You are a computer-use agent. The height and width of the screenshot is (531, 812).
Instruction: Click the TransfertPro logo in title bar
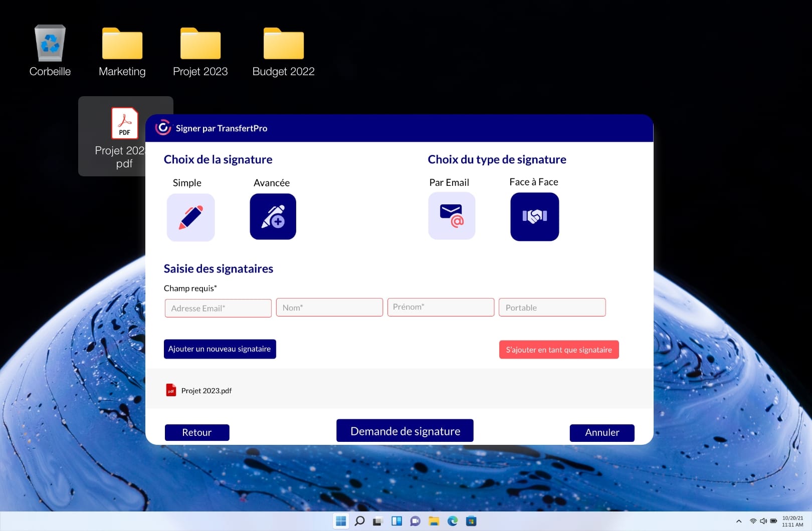pyautogui.click(x=163, y=128)
